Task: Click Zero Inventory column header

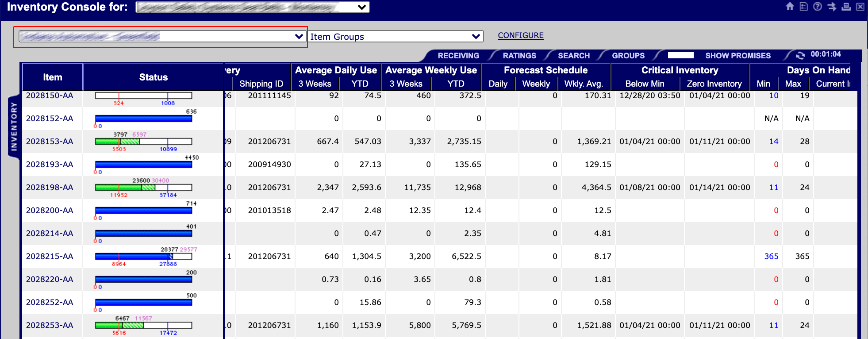Action: click(714, 84)
